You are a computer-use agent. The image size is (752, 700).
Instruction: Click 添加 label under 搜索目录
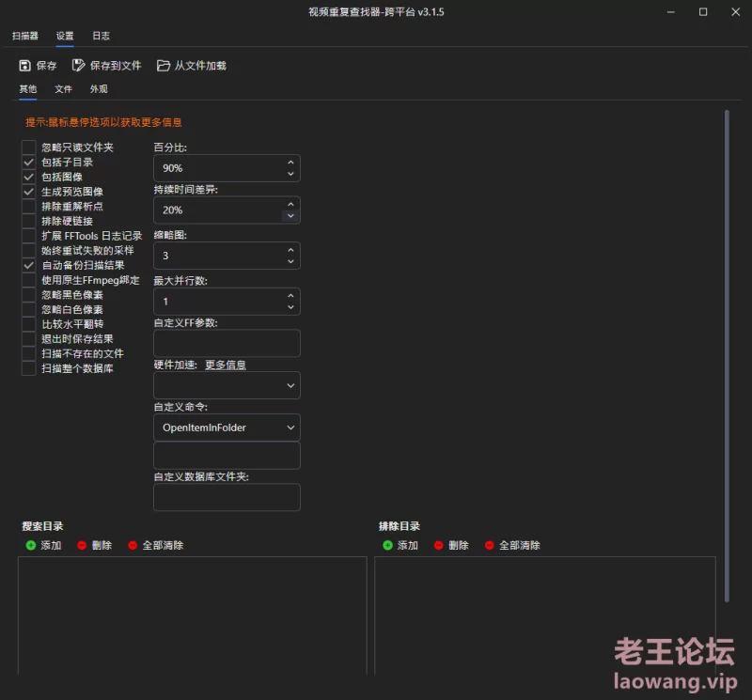(51, 545)
